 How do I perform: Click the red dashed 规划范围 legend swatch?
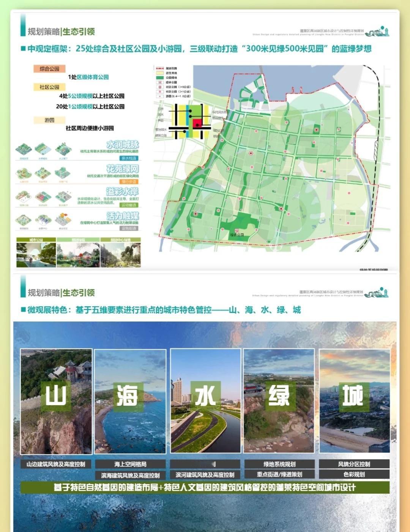click(159, 68)
